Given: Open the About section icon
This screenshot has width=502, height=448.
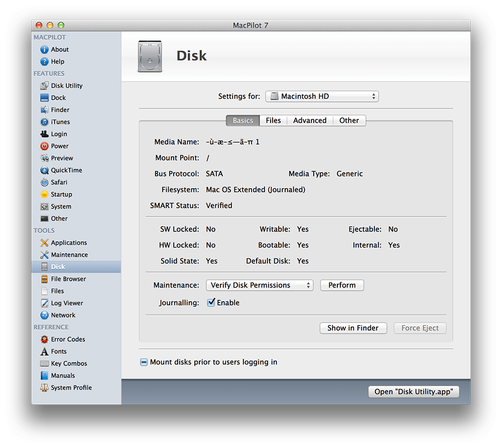Looking at the screenshot, I should (x=44, y=50).
